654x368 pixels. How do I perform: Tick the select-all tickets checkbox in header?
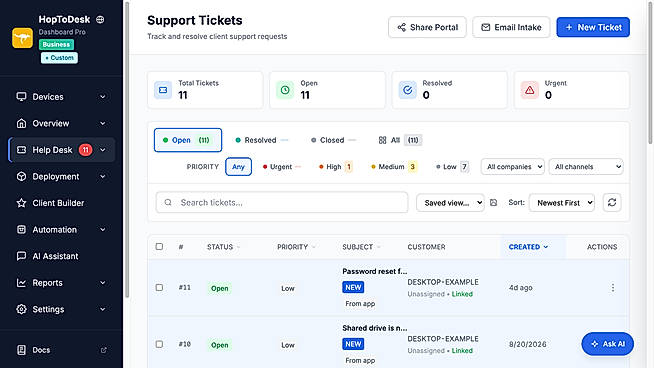(159, 247)
